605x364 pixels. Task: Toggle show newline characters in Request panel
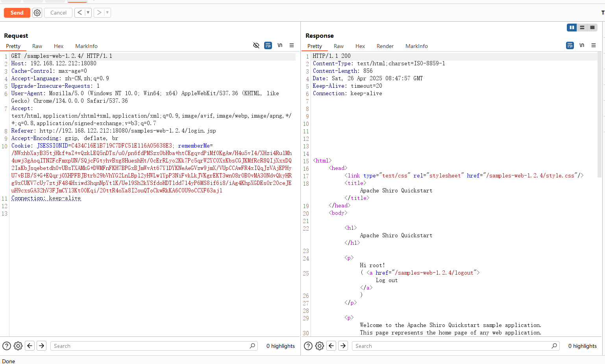[280, 45]
